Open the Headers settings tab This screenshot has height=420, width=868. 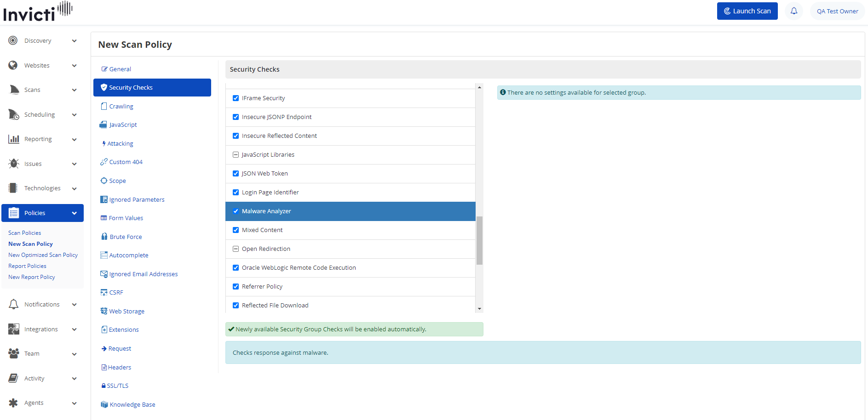tap(116, 367)
